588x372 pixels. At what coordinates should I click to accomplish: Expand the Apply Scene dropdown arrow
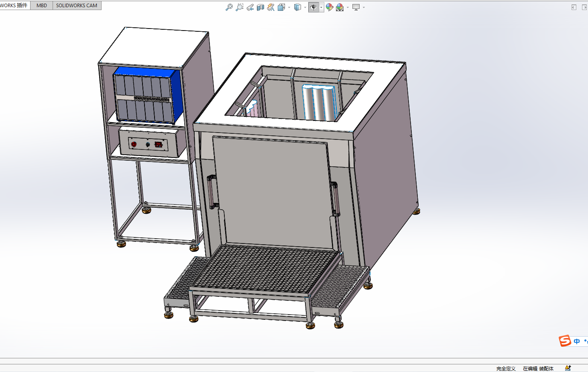pyautogui.click(x=348, y=7)
